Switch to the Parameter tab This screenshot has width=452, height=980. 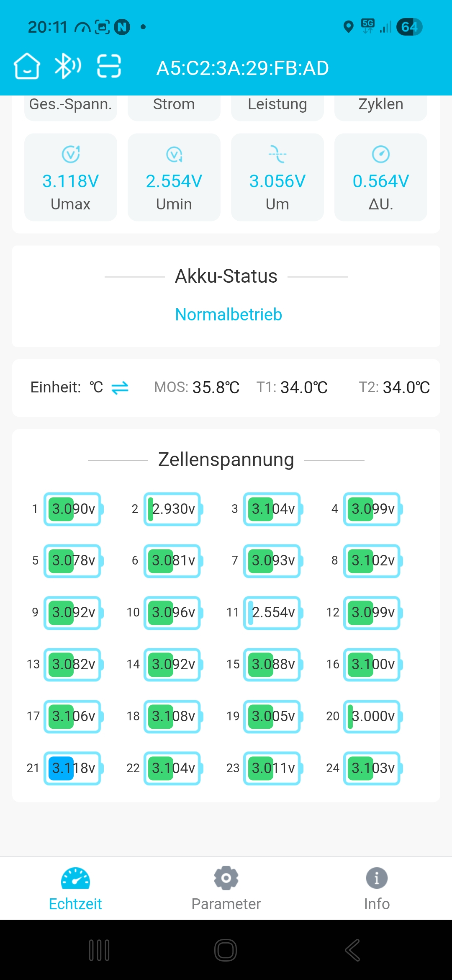[226, 888]
